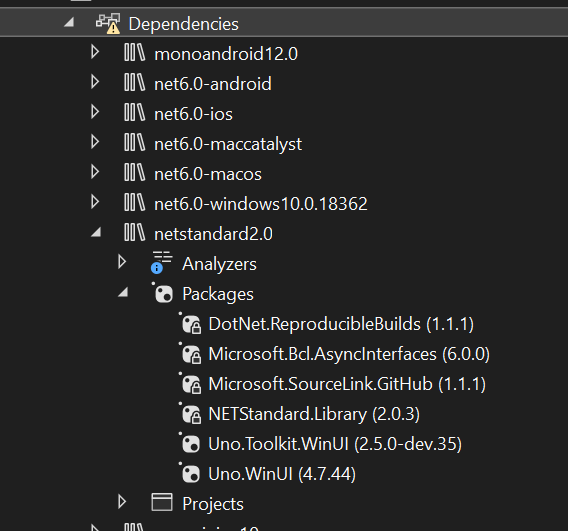Click the Dependencies warning icon
568x531 pixels.
(x=108, y=24)
